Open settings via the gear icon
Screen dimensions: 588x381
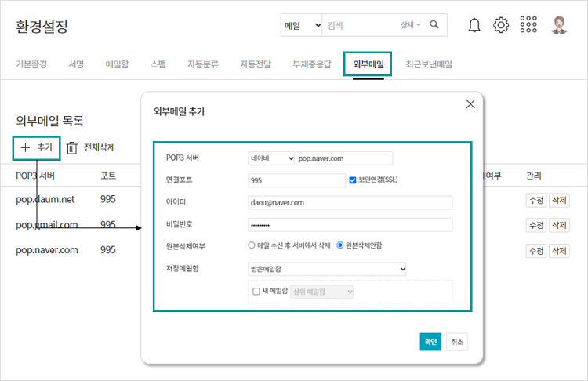[x=501, y=25]
